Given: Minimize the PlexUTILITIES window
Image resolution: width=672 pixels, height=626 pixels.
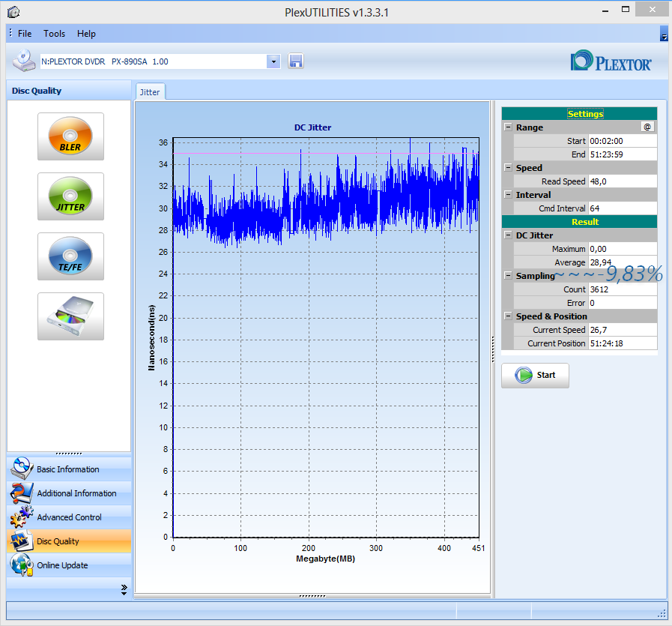Looking at the screenshot, I should click(x=605, y=11).
